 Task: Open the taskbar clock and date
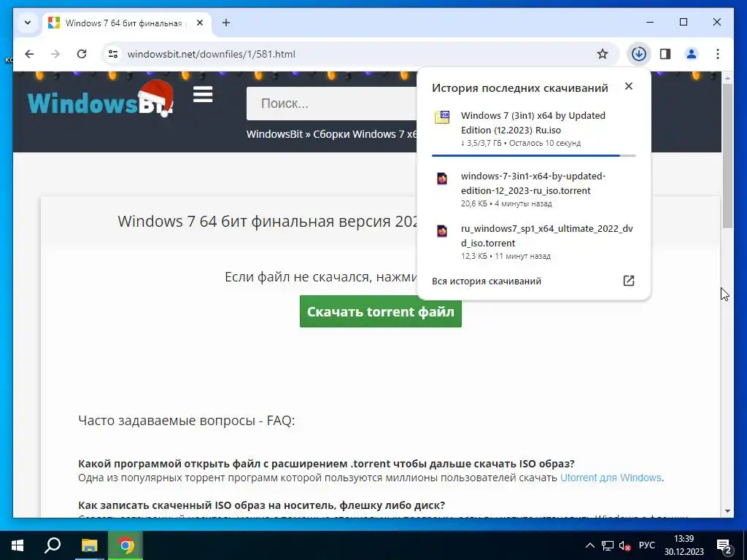[684, 545]
